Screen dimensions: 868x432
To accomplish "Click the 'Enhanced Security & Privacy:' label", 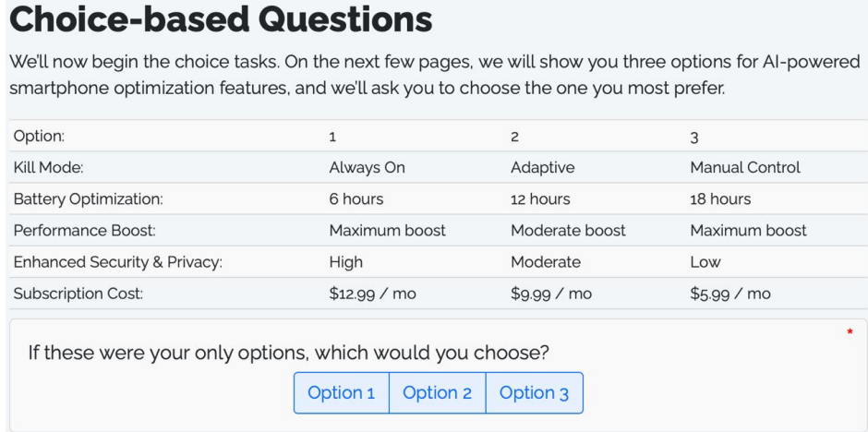I will [x=118, y=262].
